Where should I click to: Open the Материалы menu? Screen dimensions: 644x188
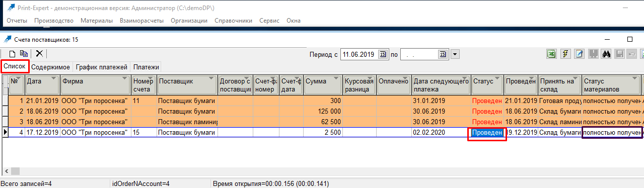point(97,21)
